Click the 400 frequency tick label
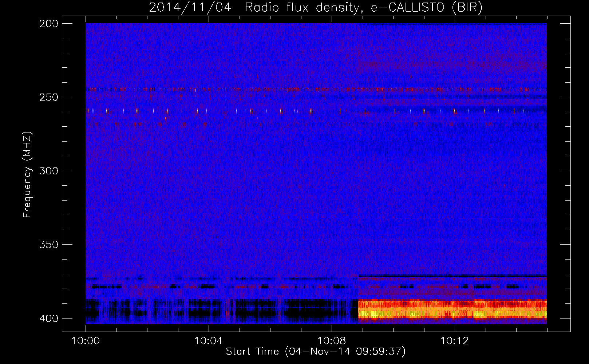This screenshot has width=589, height=364. coord(49,318)
